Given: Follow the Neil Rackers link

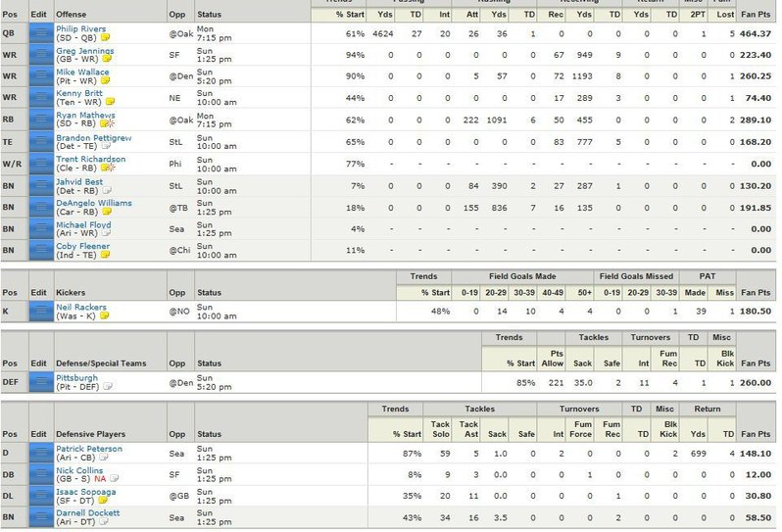Looking at the screenshot, I should click(x=81, y=307).
